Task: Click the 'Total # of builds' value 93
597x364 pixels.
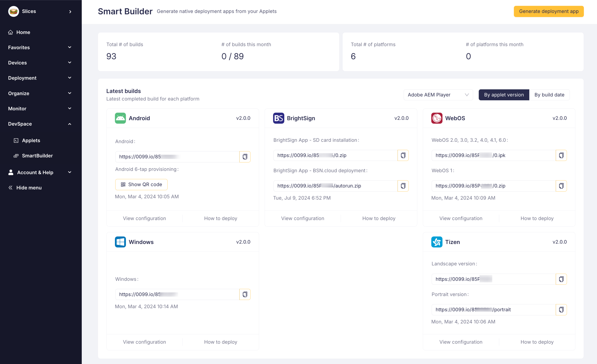Action: click(x=111, y=56)
